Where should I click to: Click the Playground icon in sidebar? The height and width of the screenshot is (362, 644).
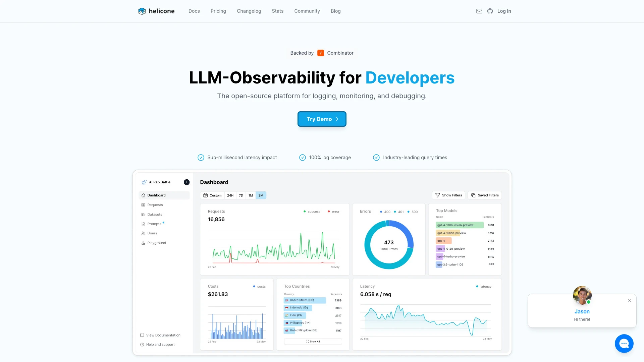click(x=143, y=243)
